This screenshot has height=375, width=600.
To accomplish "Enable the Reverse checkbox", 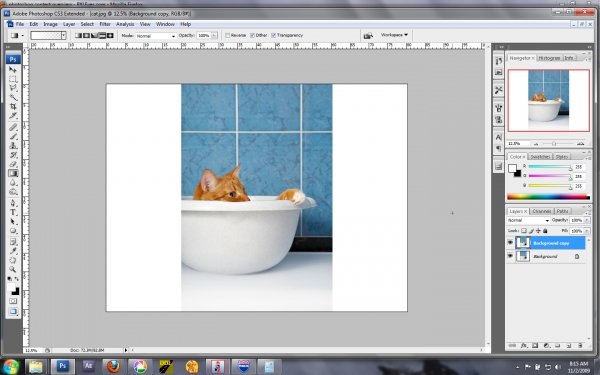I will (227, 35).
